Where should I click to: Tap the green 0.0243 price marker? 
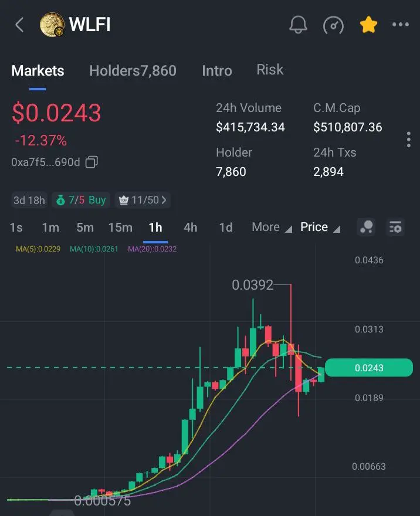pos(368,368)
